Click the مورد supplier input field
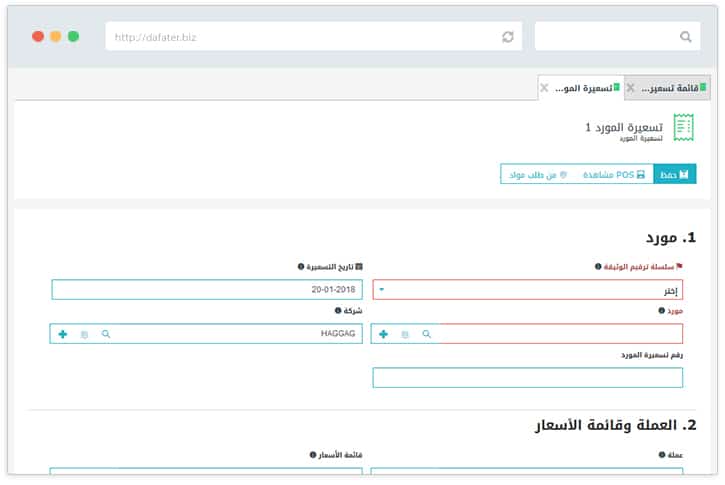725x485 pixels. [527, 334]
